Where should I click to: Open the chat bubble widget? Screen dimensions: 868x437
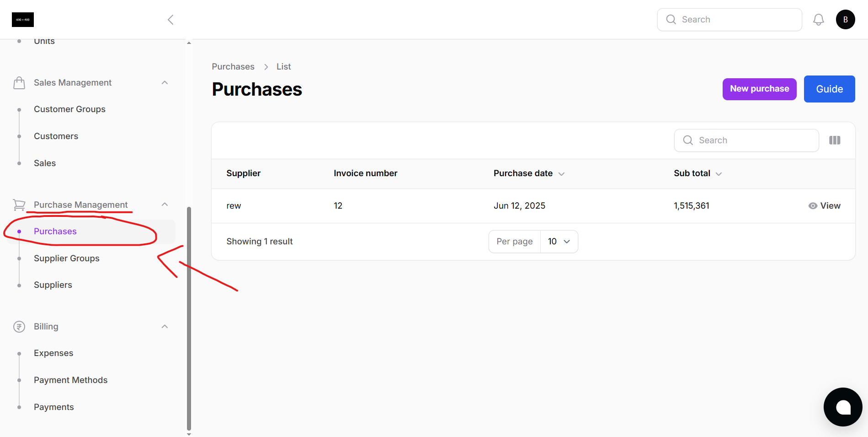point(842,407)
